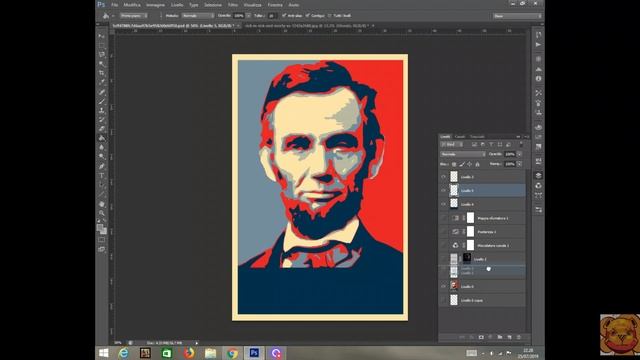Select the Lasso tool

coord(101,55)
